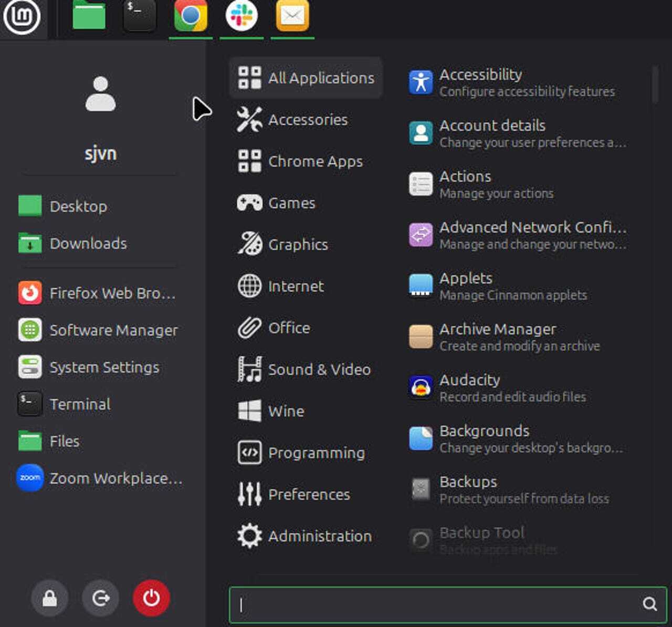This screenshot has width=672, height=627.
Task: Lock the screen with padlock button
Action: tap(50, 598)
